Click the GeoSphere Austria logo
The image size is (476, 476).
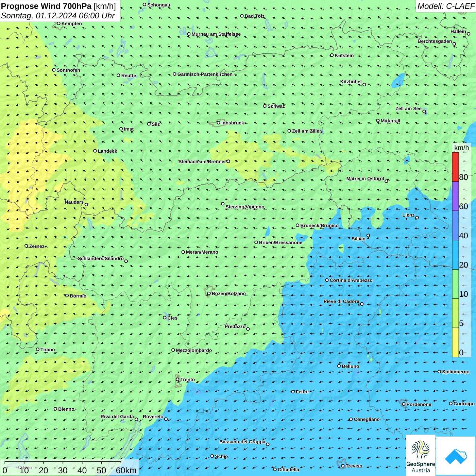(421, 455)
